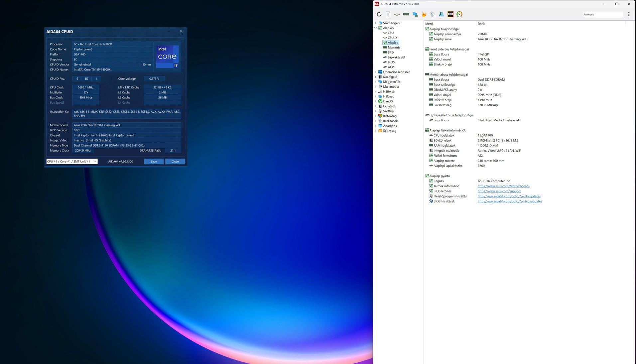Save the CPUID information
This screenshot has height=364, width=636.
pyautogui.click(x=154, y=162)
